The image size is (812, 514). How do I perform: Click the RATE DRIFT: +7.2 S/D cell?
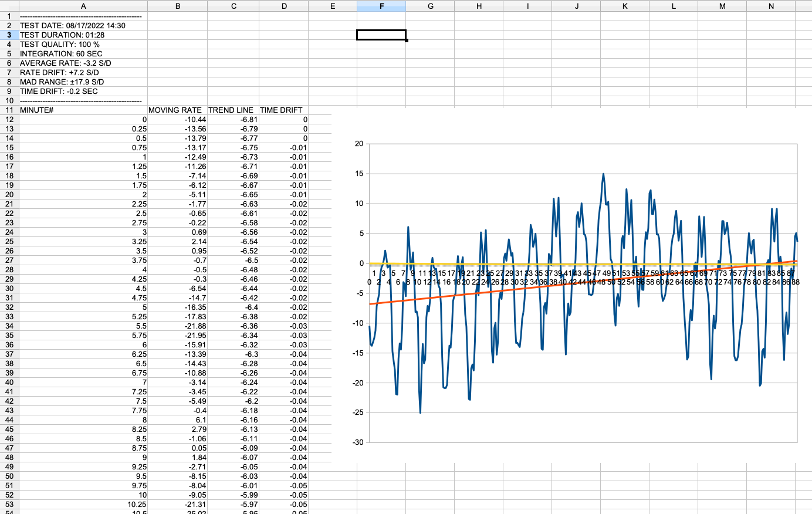click(x=59, y=73)
